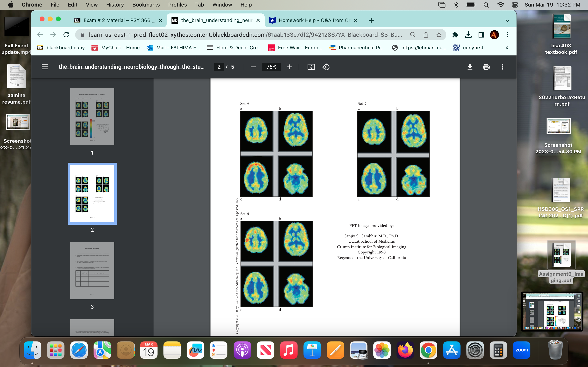Open the PDF viewer hamburger menu

tap(45, 67)
